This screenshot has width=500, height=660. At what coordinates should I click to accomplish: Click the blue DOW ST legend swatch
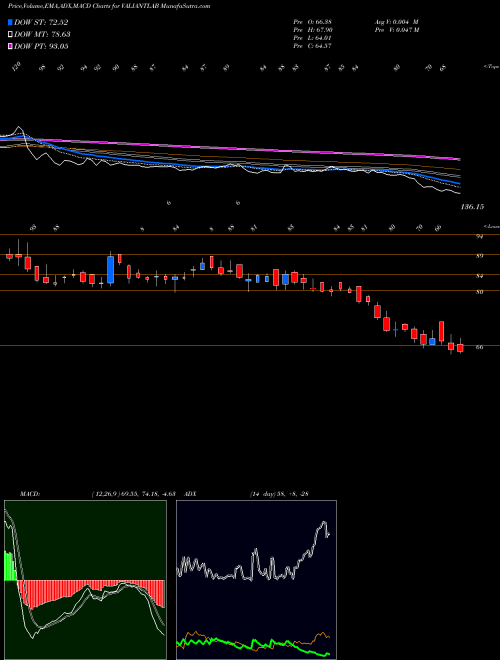(10, 22)
